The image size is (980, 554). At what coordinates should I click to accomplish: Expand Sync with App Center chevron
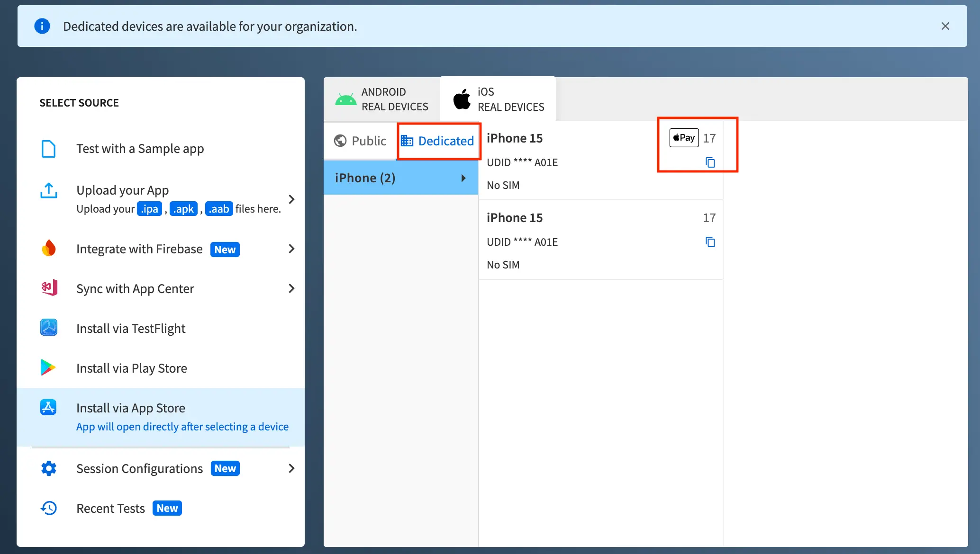coord(291,288)
